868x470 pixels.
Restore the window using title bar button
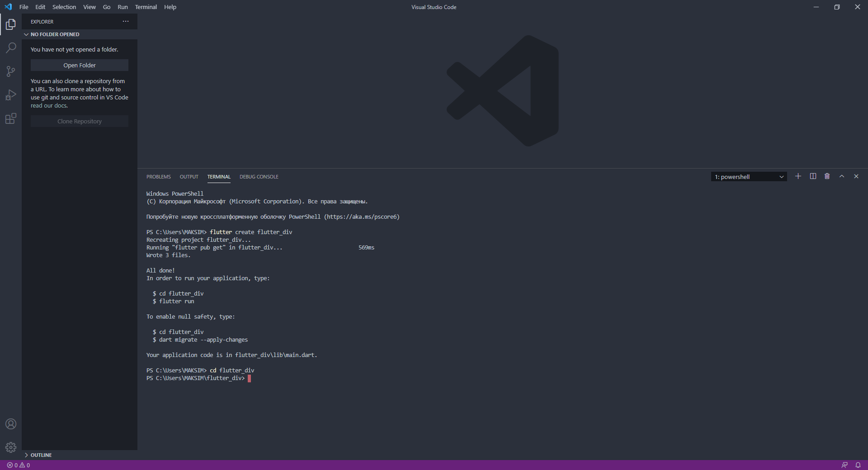click(837, 7)
